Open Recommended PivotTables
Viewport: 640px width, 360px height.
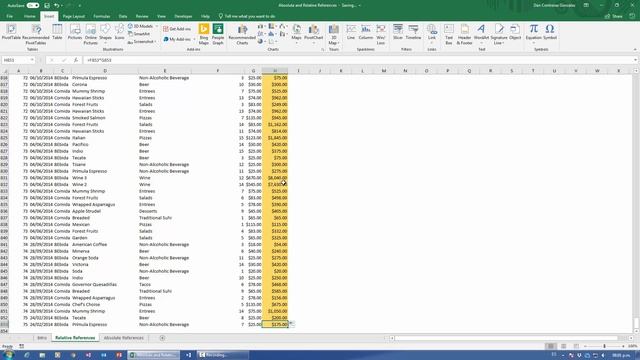point(36,34)
